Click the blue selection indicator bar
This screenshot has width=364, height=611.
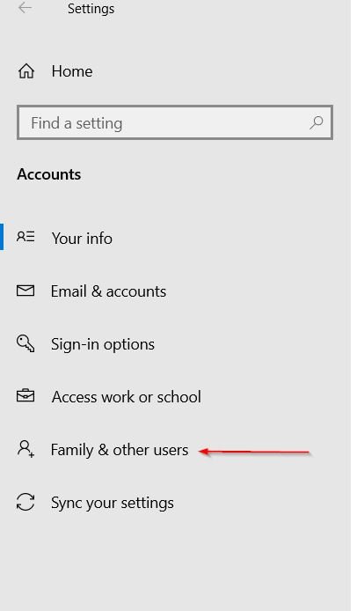tap(2, 237)
